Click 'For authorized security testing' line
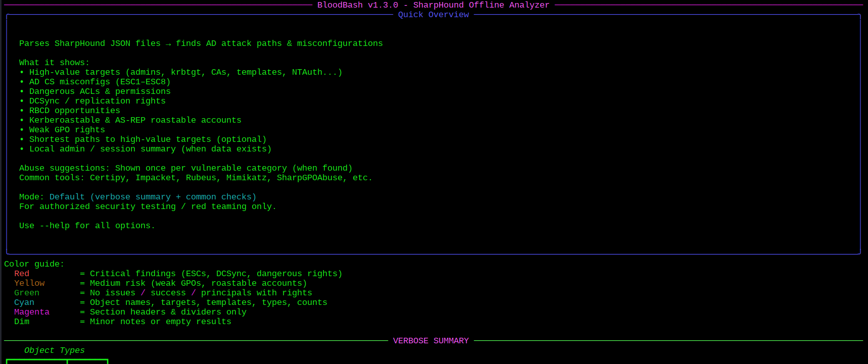 [x=148, y=206]
